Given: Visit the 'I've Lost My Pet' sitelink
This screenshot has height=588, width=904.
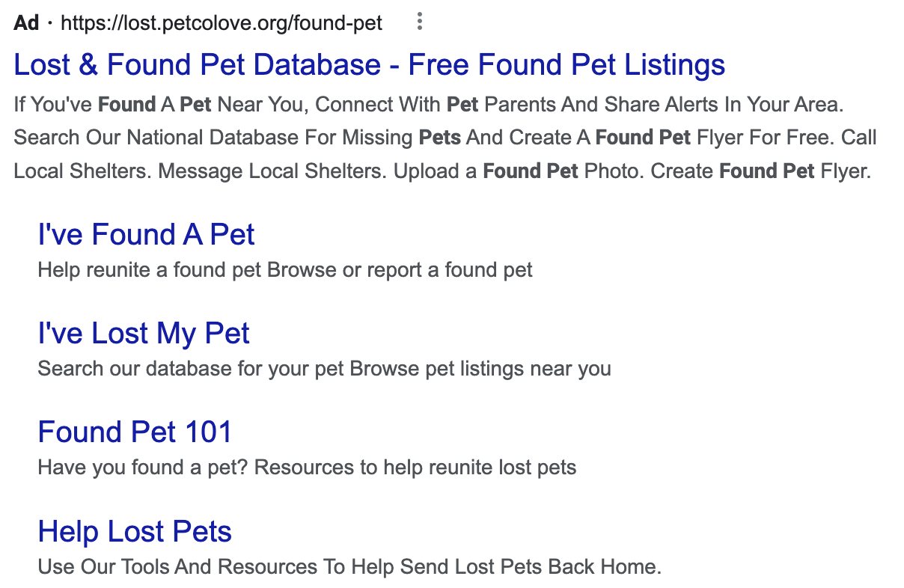Looking at the screenshot, I should coord(144,334).
